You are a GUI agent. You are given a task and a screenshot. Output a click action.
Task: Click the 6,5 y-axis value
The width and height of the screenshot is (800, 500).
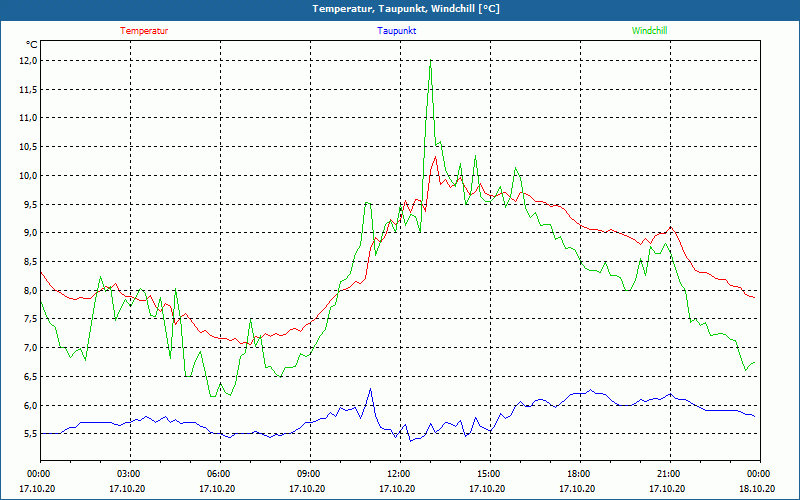31,377
